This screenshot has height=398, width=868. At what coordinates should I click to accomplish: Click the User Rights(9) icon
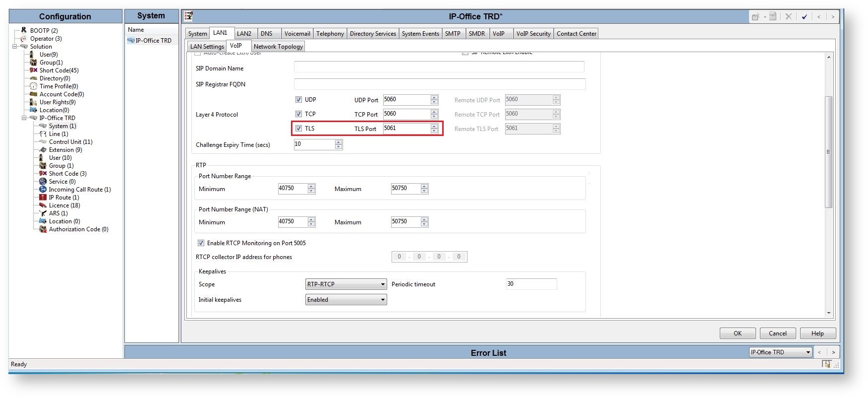coord(33,102)
